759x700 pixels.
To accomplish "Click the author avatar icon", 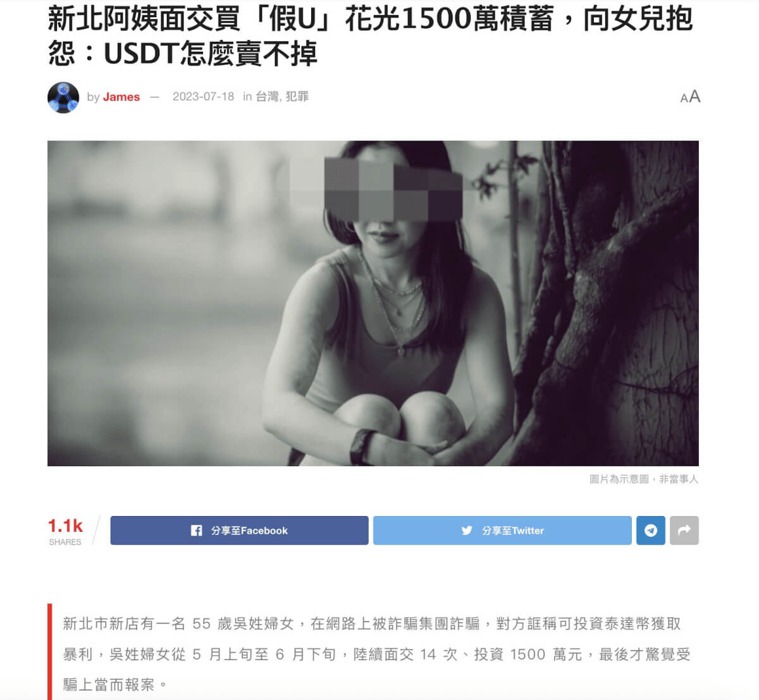I will [63, 97].
